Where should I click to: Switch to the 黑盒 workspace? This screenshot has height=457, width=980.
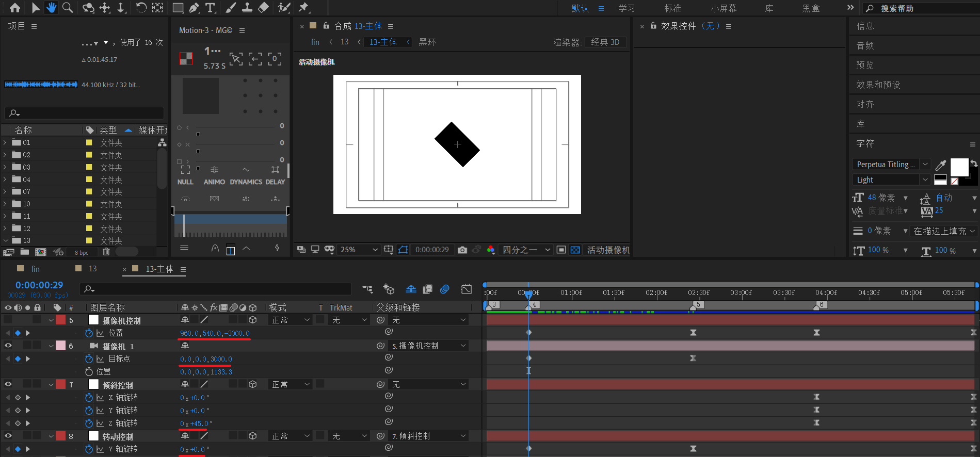tap(811, 8)
